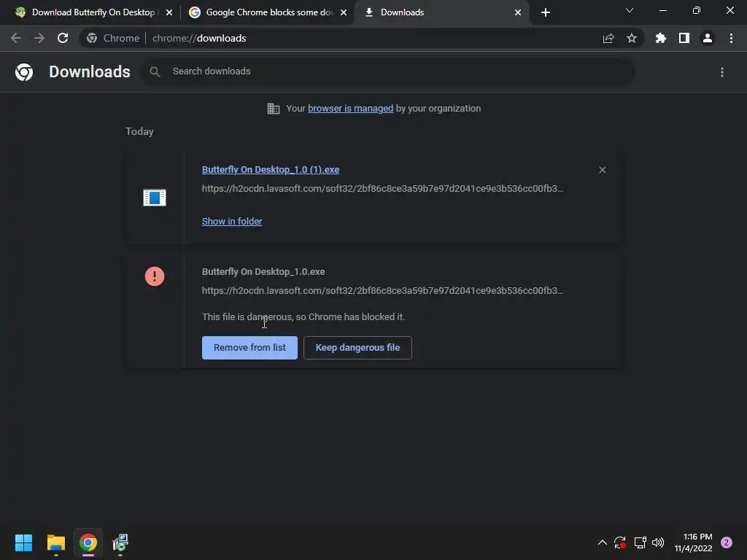
Task: Open the volume speaker tray icon
Action: point(658,542)
